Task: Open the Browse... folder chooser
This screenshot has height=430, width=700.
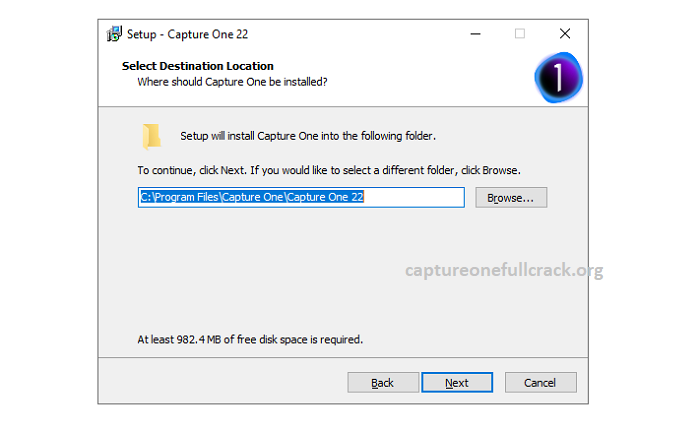Action: pyautogui.click(x=511, y=198)
